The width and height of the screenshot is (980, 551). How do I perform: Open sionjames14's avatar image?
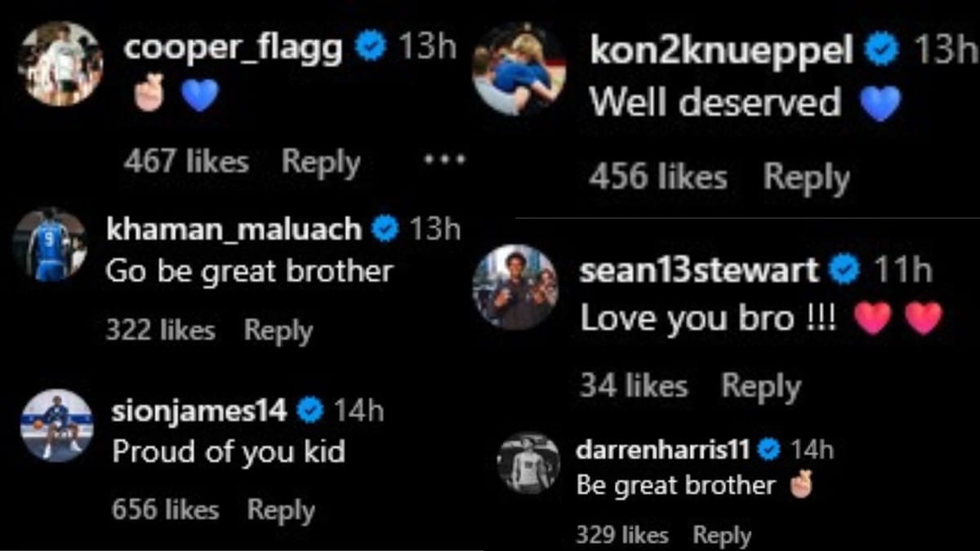point(56,425)
